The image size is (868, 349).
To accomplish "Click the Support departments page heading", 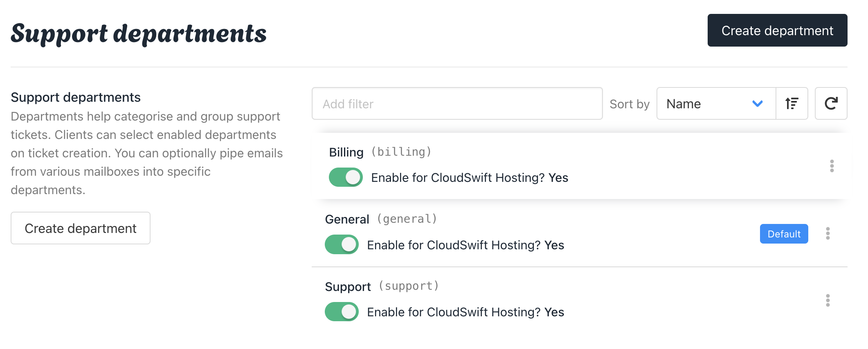I will point(139,34).
